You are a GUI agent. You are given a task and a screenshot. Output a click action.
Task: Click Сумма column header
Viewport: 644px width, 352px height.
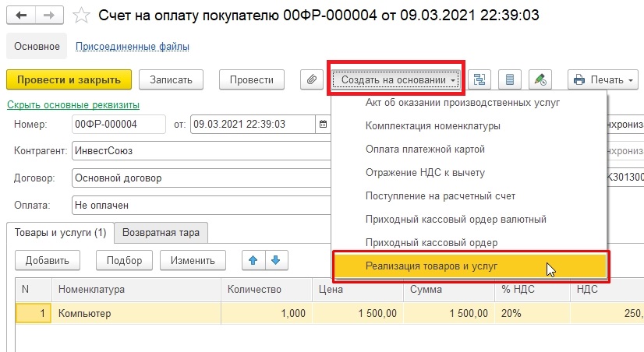pyautogui.click(x=449, y=290)
